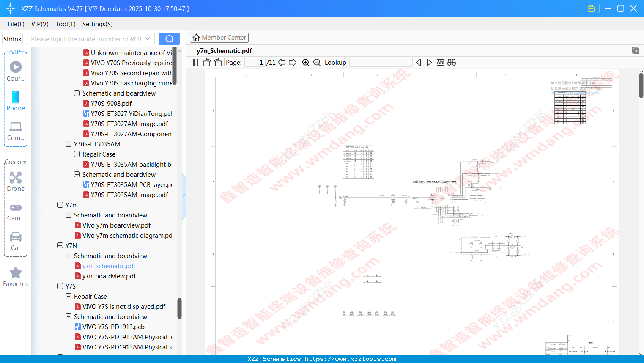Go to the next page with arrow

click(293, 62)
